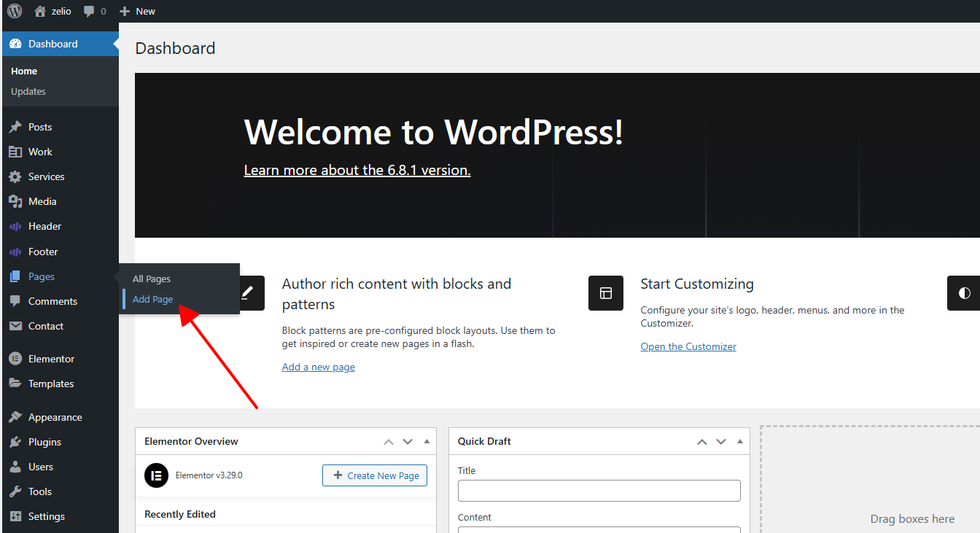Click the Templates folder icon

coord(15,384)
